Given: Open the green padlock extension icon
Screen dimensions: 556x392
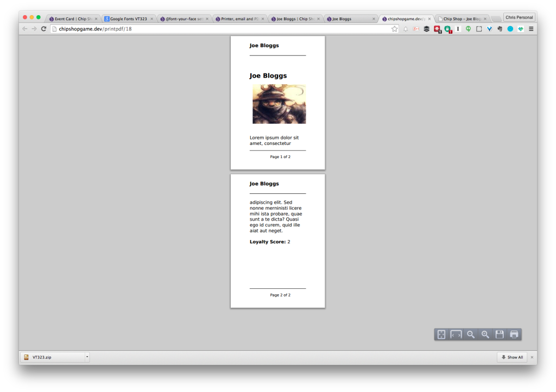Looking at the screenshot, I should point(448,29).
